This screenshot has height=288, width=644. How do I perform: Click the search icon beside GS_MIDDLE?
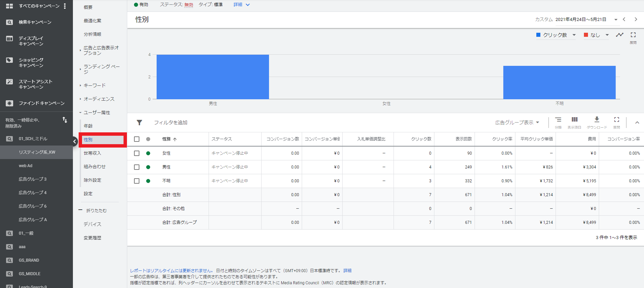(x=9, y=274)
